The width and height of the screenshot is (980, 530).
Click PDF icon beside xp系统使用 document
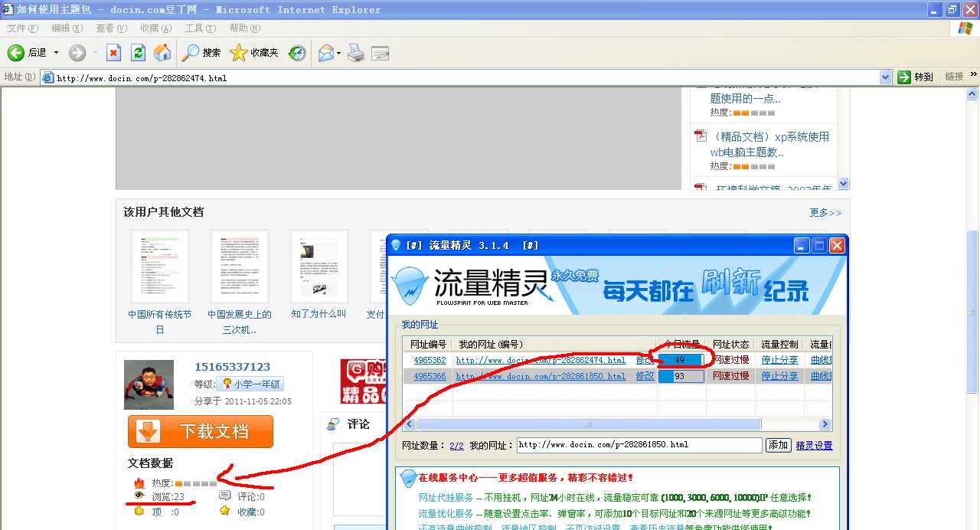click(x=700, y=136)
